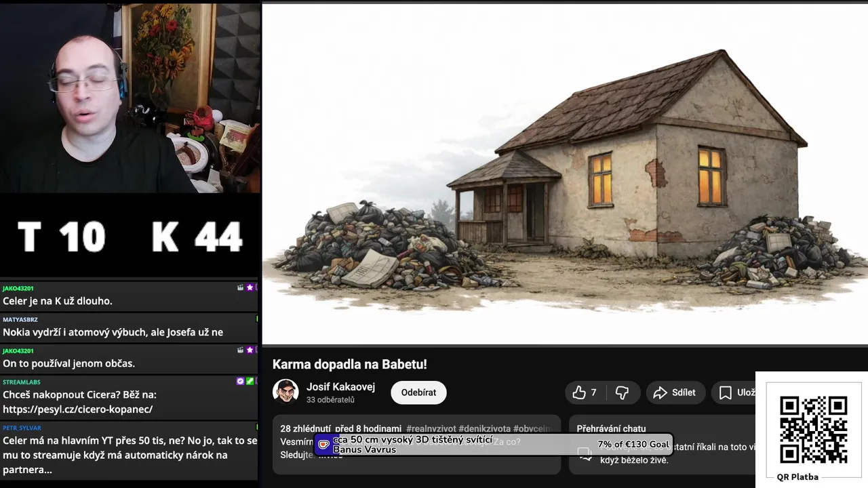Subscribe using the Odebírat button

[x=418, y=392]
